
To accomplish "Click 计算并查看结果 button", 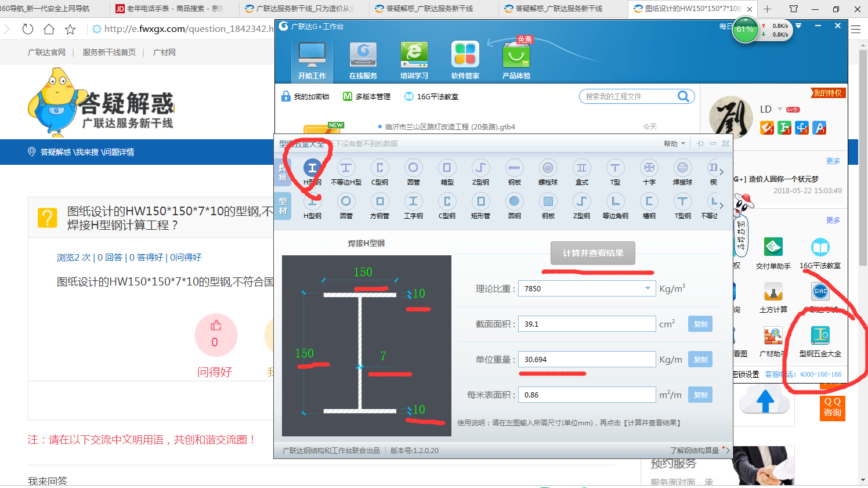I will click(593, 253).
